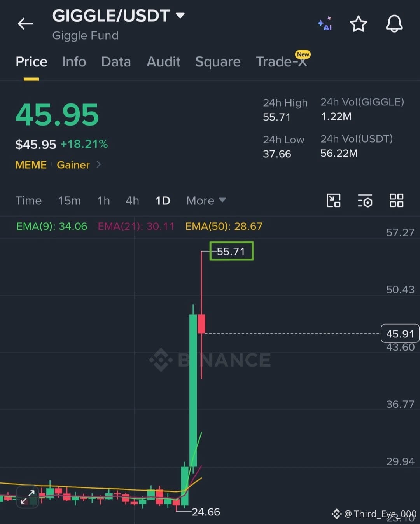Screen dimensions: 420x524
Task: Tap the Giggle Fund subtitle
Action: [x=85, y=35]
